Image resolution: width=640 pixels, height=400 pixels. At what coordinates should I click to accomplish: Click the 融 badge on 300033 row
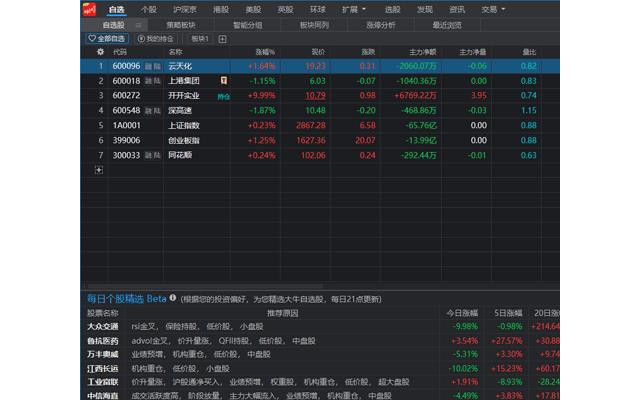tap(149, 156)
